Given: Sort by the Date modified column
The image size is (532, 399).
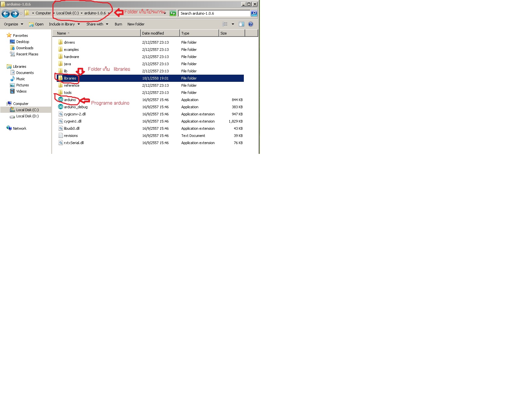Looking at the screenshot, I should click(x=160, y=33).
